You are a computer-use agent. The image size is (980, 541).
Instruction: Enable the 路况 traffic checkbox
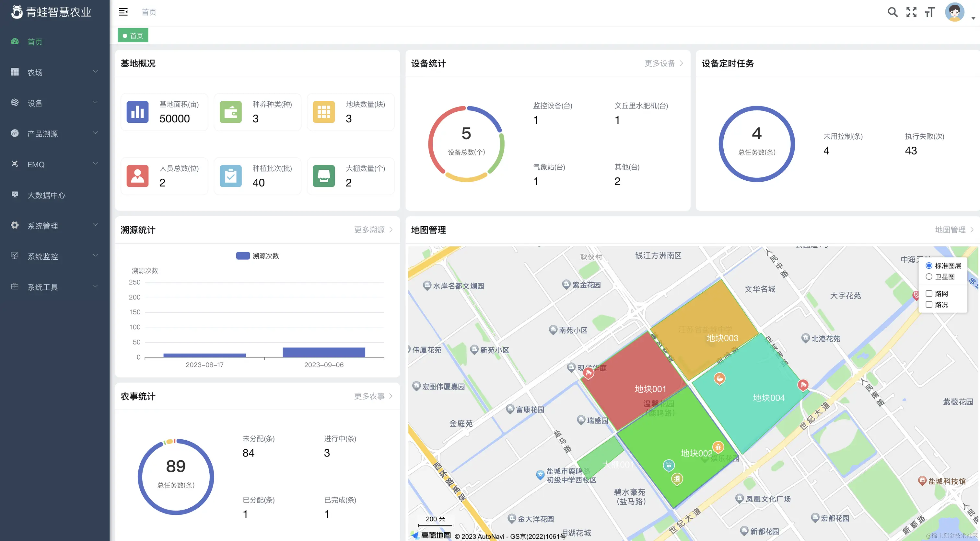point(929,305)
